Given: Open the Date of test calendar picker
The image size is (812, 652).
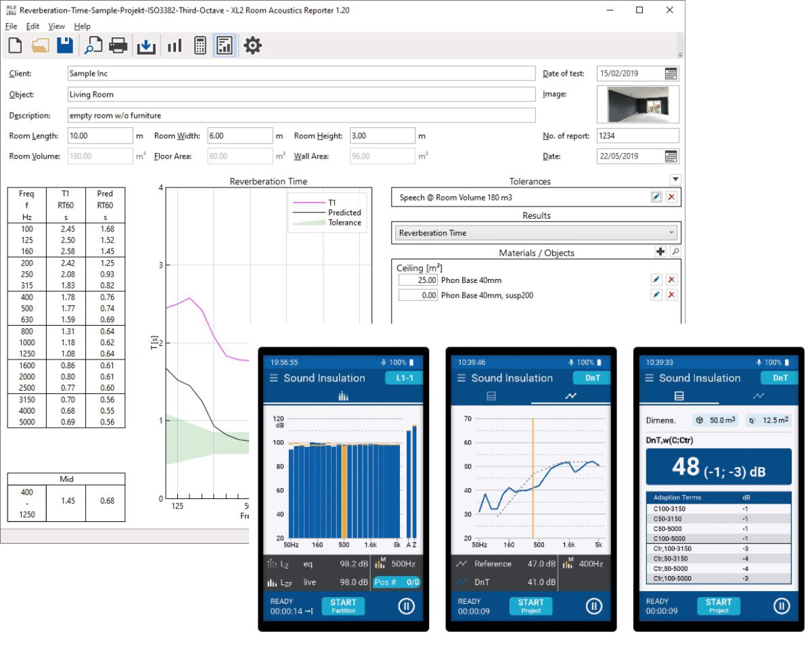Looking at the screenshot, I should pyautogui.click(x=671, y=74).
